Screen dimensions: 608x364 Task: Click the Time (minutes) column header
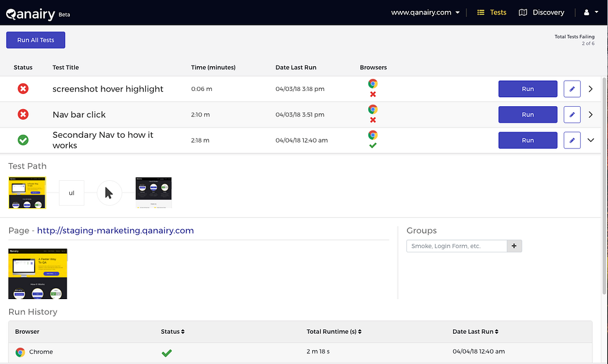[213, 67]
